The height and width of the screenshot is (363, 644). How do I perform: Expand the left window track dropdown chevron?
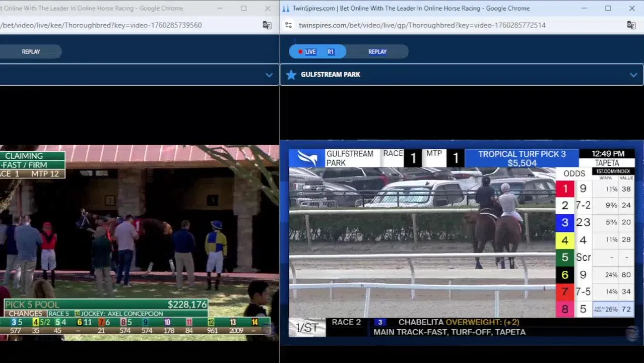(269, 75)
